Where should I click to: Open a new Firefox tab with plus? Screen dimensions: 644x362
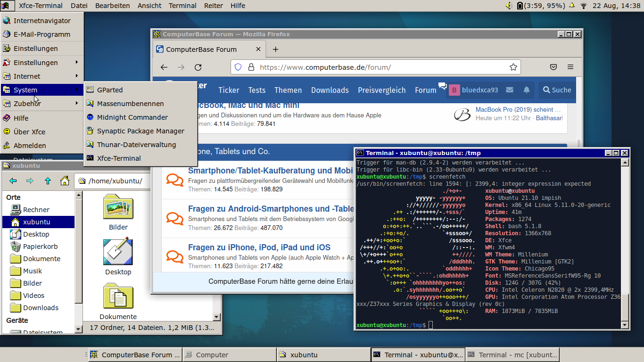[276, 49]
